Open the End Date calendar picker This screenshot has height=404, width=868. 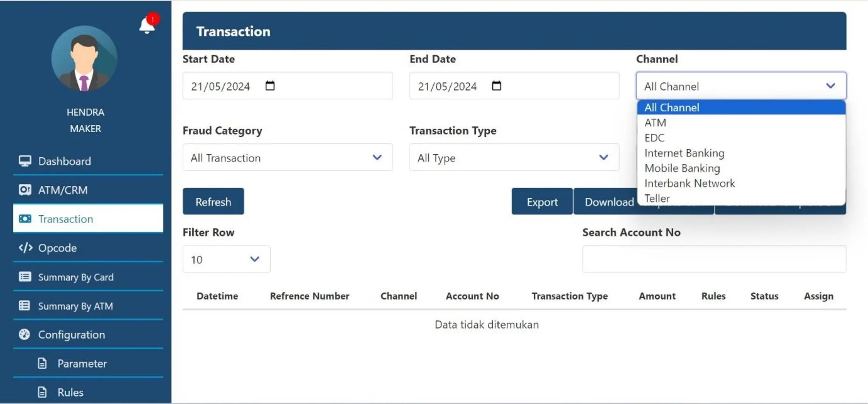click(x=497, y=86)
